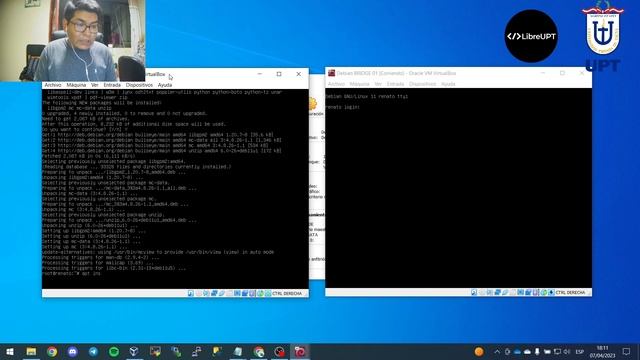Click mouse integration icon in left VM window
This screenshot has height=360, width=640.
coord(260,293)
